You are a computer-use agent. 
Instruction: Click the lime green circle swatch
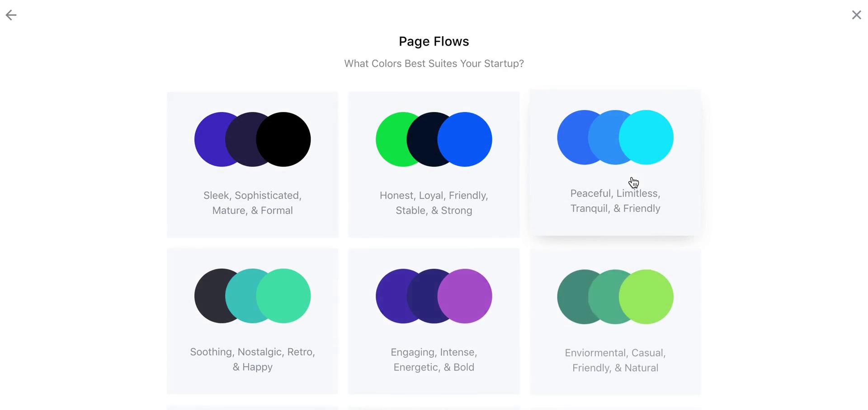646,297
